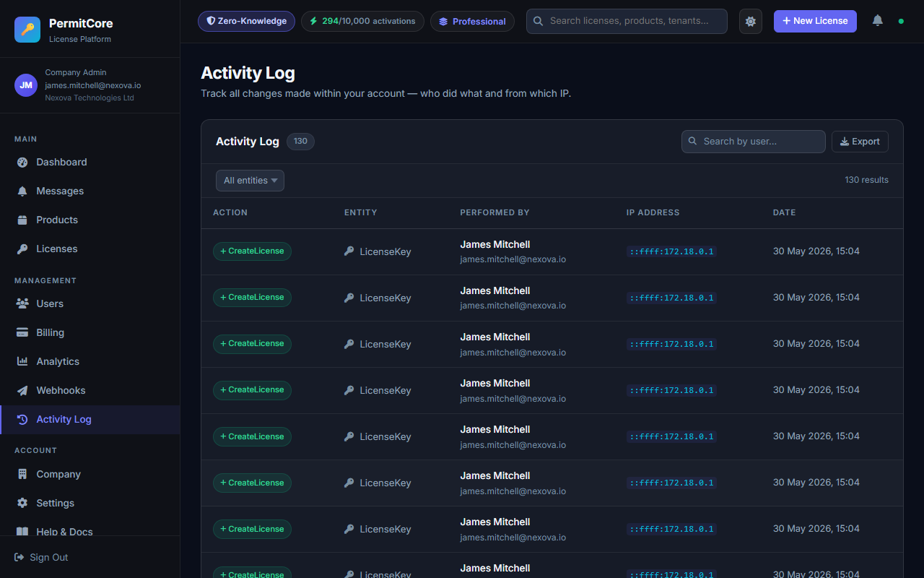Click the first row's 30 May 2026, 15:04 date
The height and width of the screenshot is (578, 924).
[x=816, y=251]
